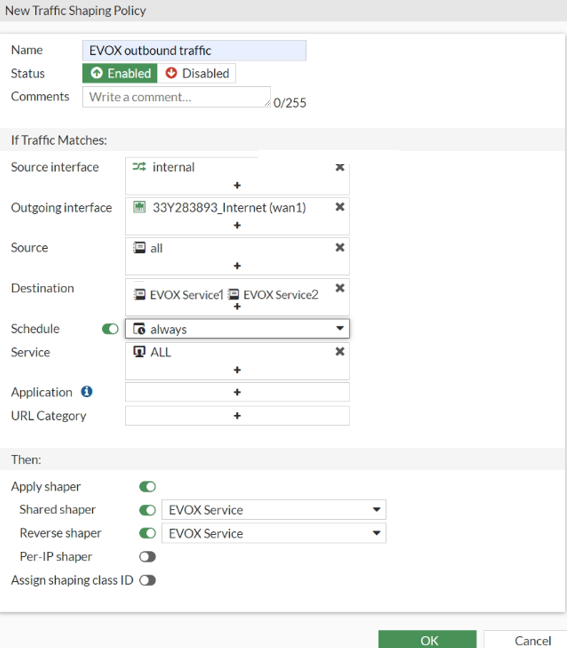569x648 pixels.
Task: Set Status to Disabled
Action: click(x=197, y=74)
